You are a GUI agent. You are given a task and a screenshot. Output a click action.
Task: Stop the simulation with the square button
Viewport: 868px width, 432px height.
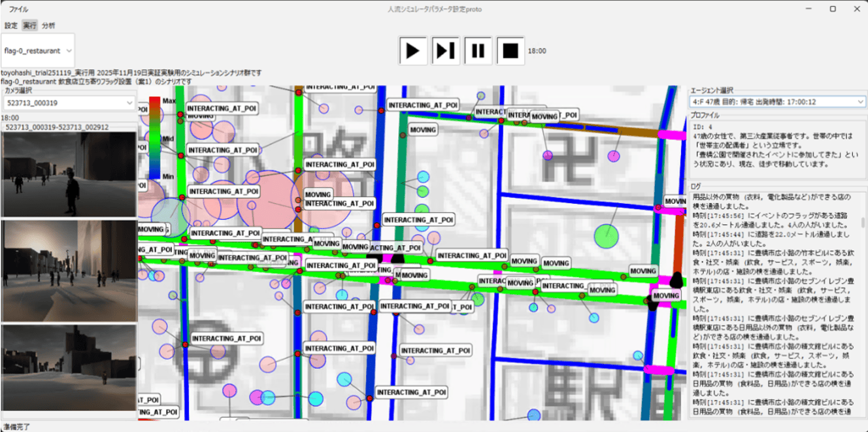pyautogui.click(x=510, y=50)
